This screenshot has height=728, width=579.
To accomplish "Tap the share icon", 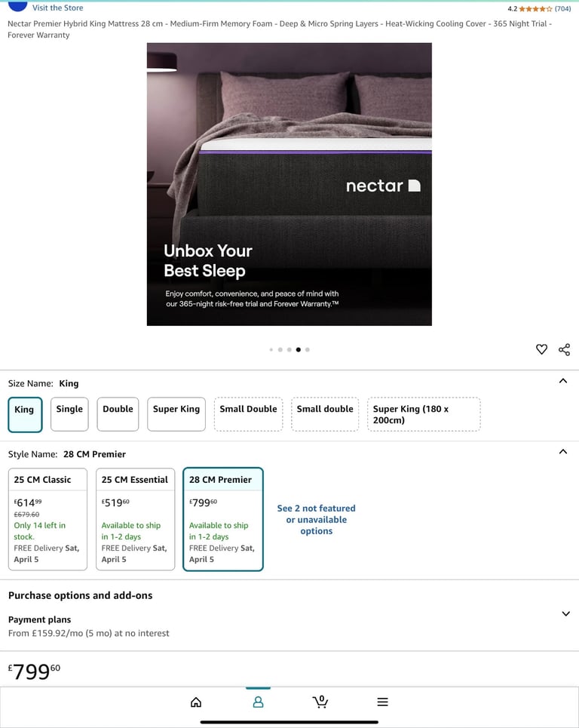I will [x=564, y=349].
